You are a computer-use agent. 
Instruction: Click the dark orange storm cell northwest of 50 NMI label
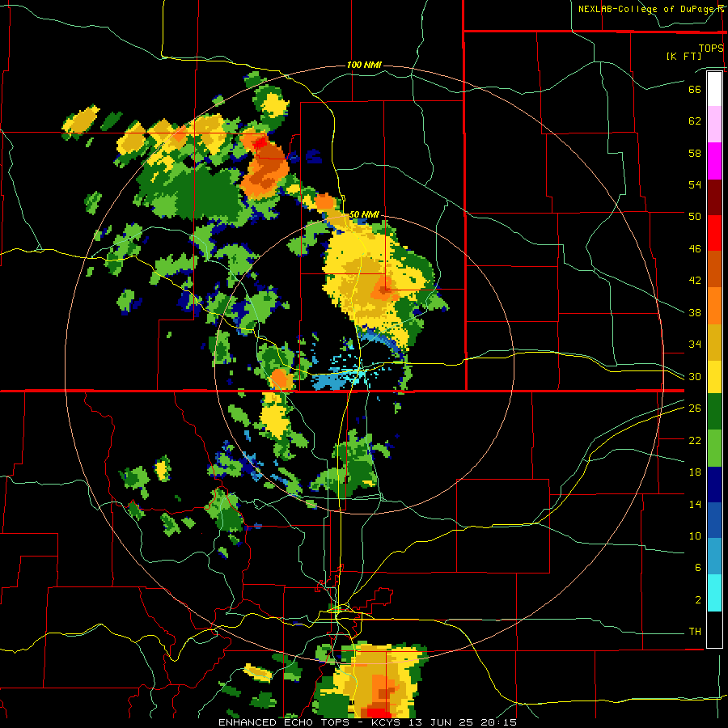265,167
